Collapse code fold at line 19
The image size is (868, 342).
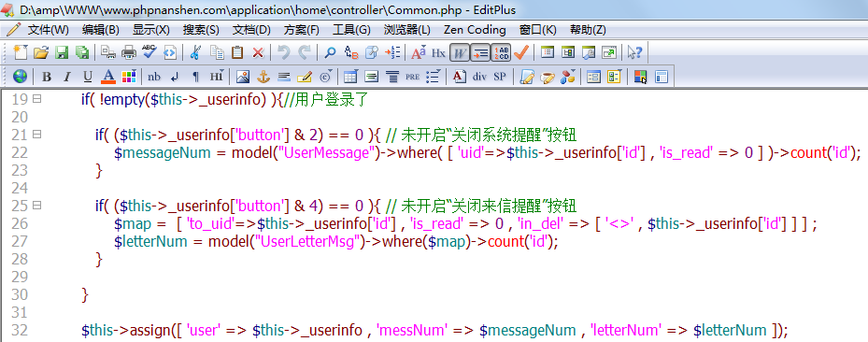[37, 99]
